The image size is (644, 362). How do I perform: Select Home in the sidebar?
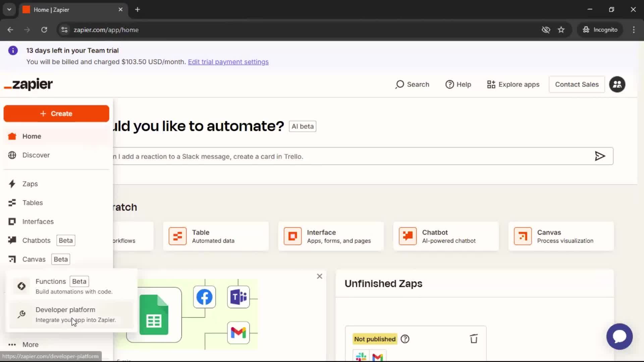point(56,136)
